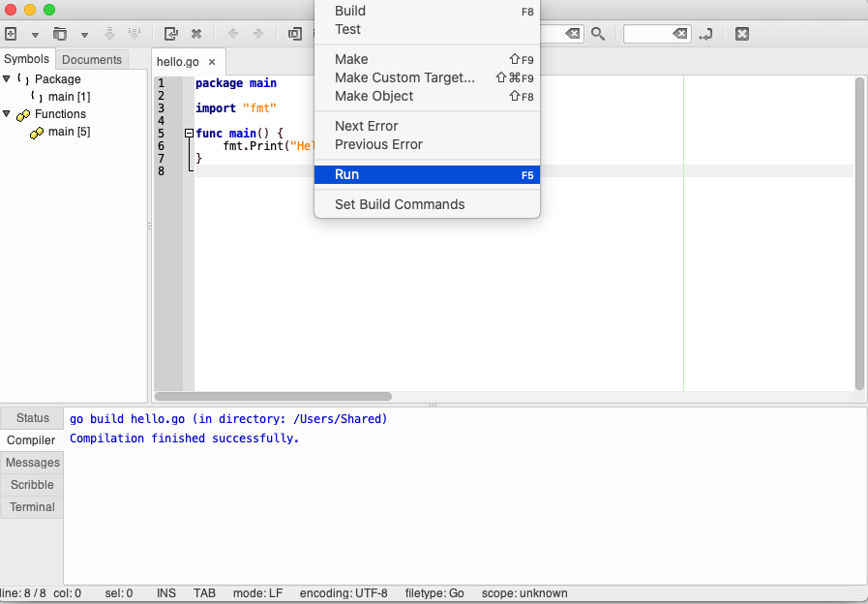Click the Revert/reload file icon
868x604 pixels.
click(171, 34)
